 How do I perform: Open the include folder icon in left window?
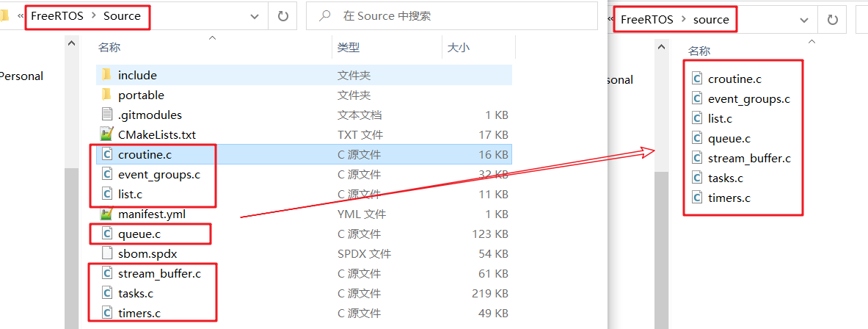[x=107, y=75]
